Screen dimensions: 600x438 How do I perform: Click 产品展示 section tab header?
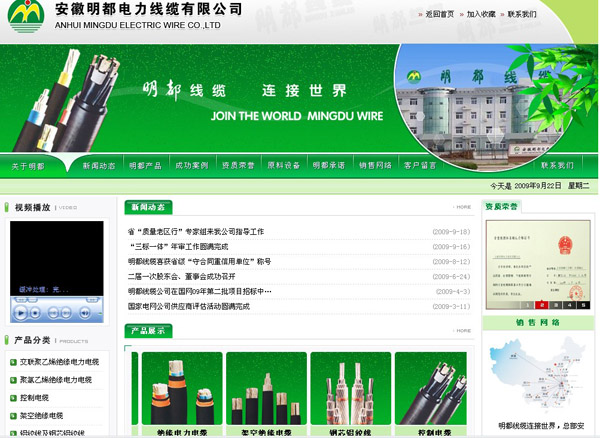[148, 331]
